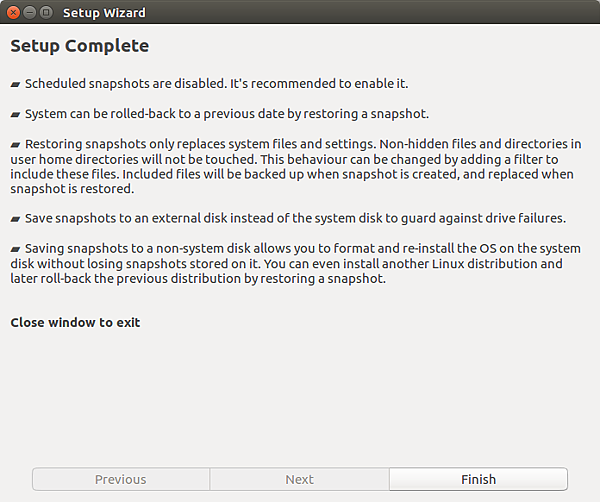This screenshot has height=502, width=600.
Task: Close the Setup Wizard window
Action: 13,13
